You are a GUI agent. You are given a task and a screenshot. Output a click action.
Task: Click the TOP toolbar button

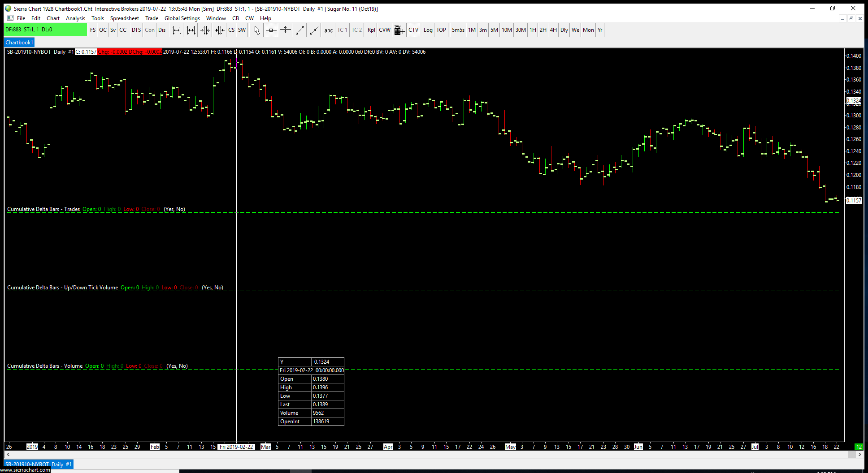tap(441, 30)
